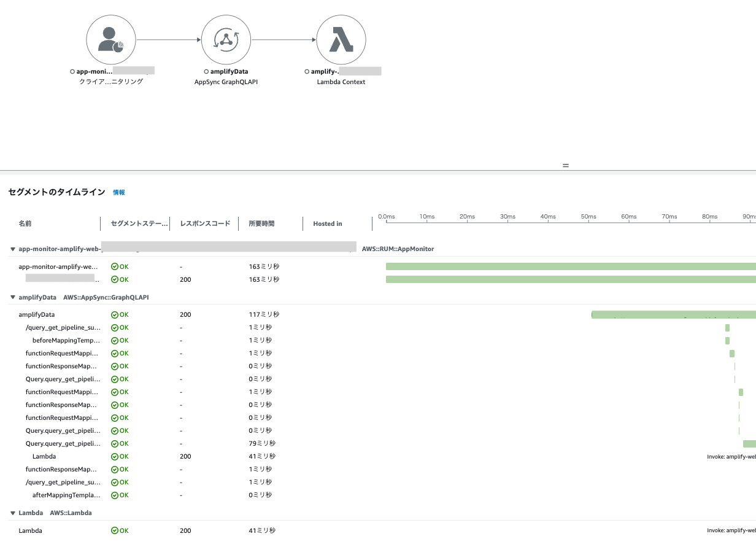The height and width of the screenshot is (547, 756).
Task: Click OK status icon on the 79ミリ秒 row
Action: point(115,443)
